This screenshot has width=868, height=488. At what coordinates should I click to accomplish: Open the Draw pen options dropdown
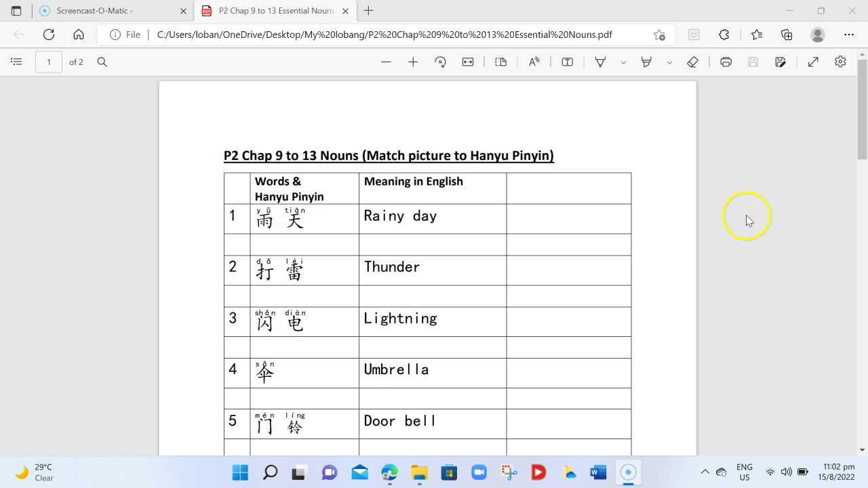[623, 62]
